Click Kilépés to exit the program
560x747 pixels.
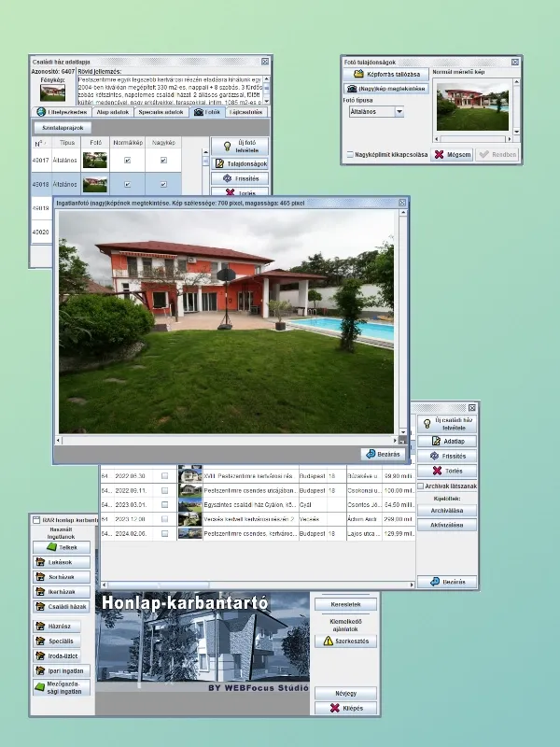pyautogui.click(x=345, y=708)
